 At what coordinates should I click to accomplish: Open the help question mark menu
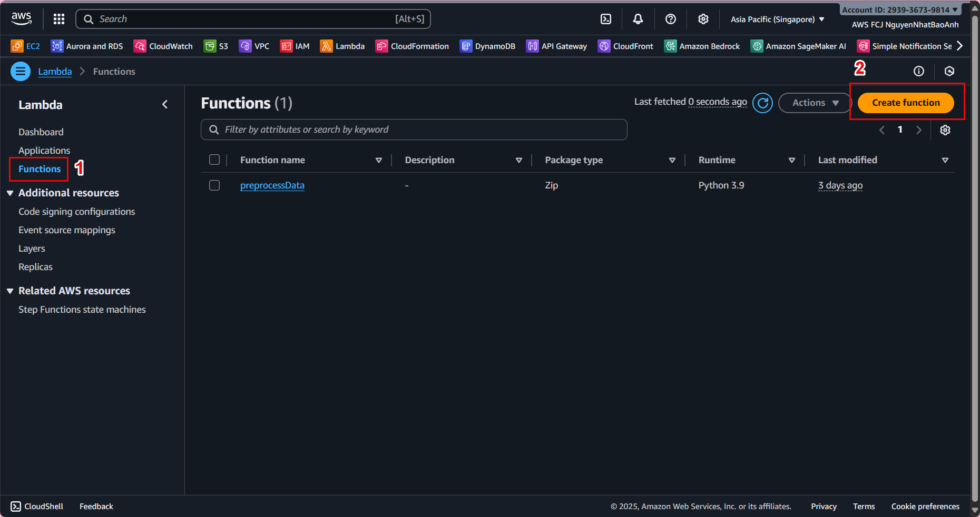tap(671, 19)
